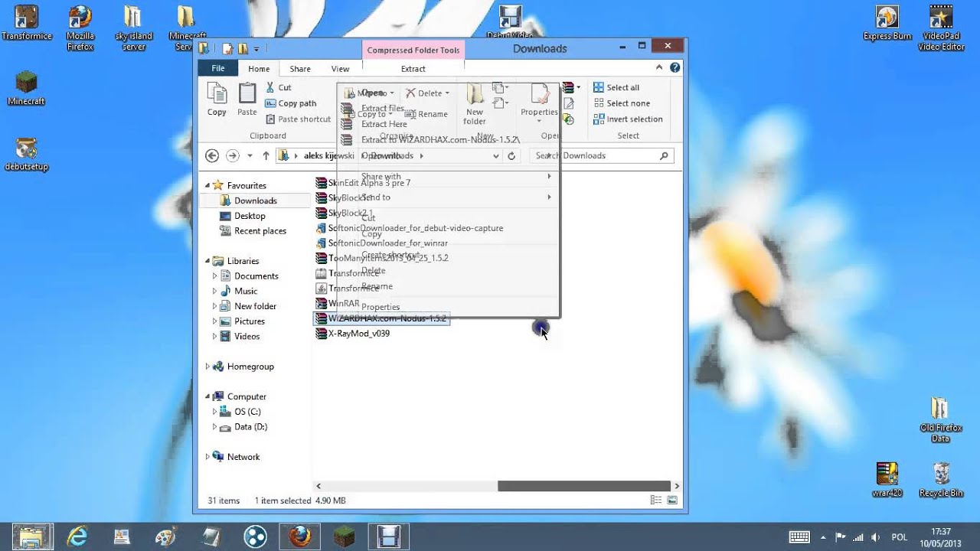Click Invert selection in the ribbon
The width and height of the screenshot is (980, 551).
tap(628, 119)
